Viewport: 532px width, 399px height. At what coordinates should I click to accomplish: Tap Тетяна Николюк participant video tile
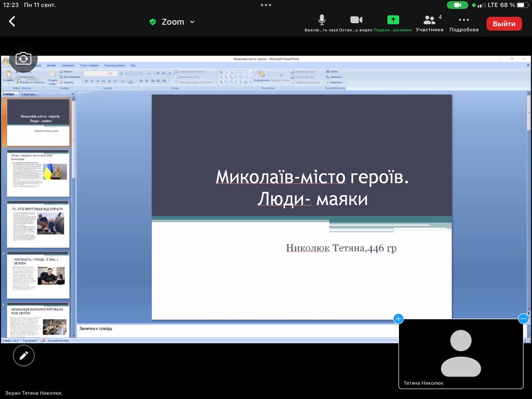461,353
